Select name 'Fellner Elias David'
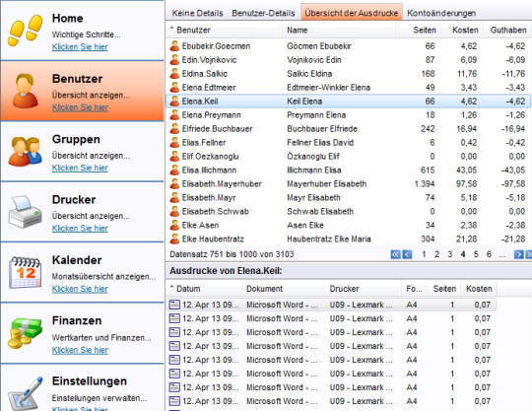Viewport: 532px width, 411px height. (x=320, y=142)
